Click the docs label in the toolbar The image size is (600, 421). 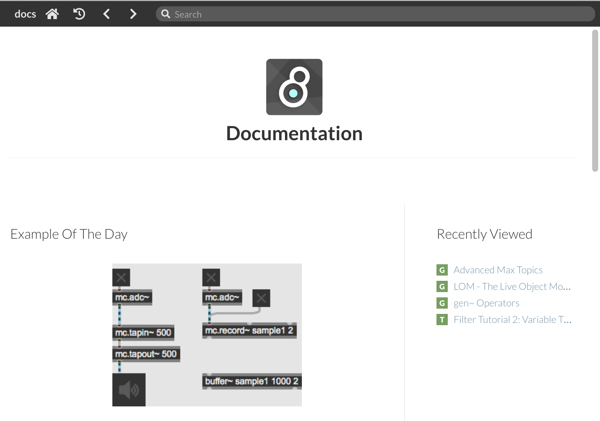(x=25, y=14)
